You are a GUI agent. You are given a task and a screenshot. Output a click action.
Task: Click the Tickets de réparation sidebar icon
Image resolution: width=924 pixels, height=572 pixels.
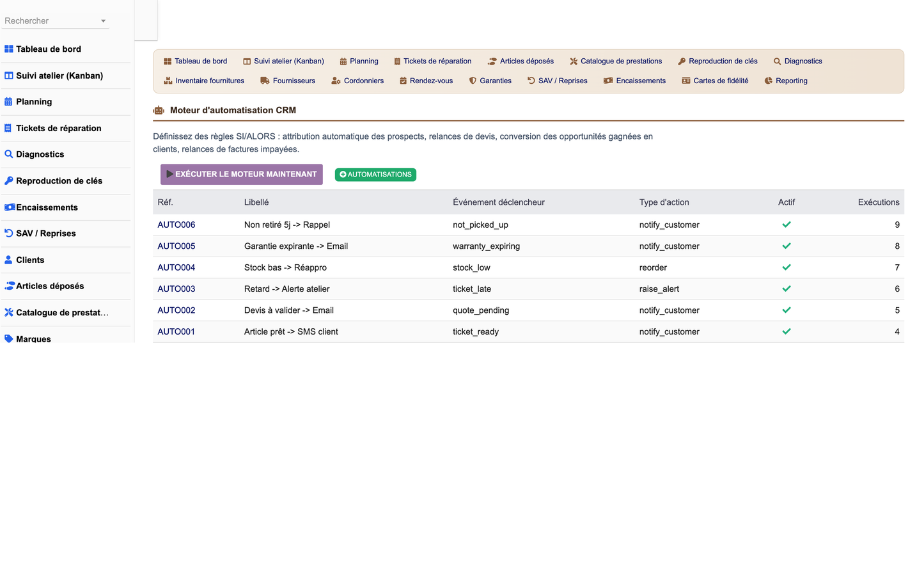[x=8, y=128]
